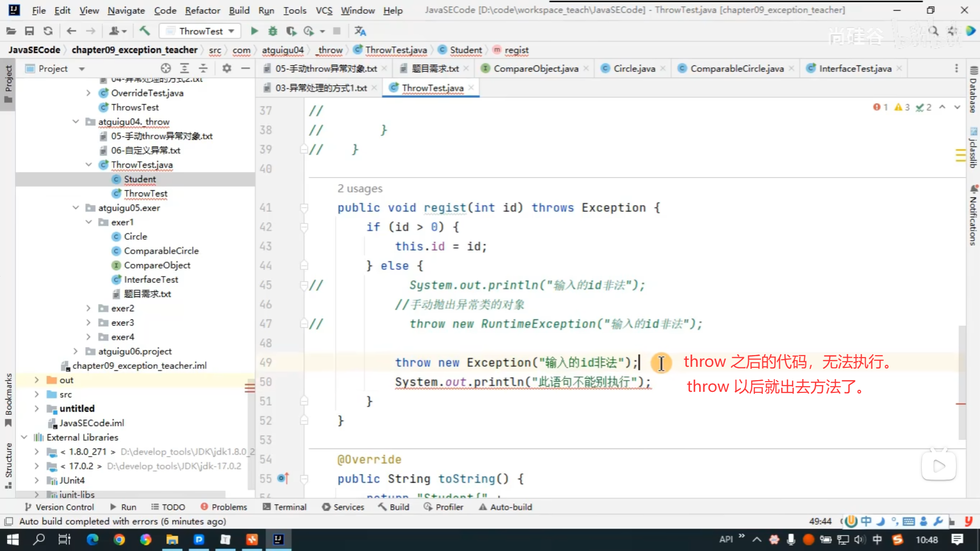
Task: Toggle the Notifications side panel
Action: [973, 216]
